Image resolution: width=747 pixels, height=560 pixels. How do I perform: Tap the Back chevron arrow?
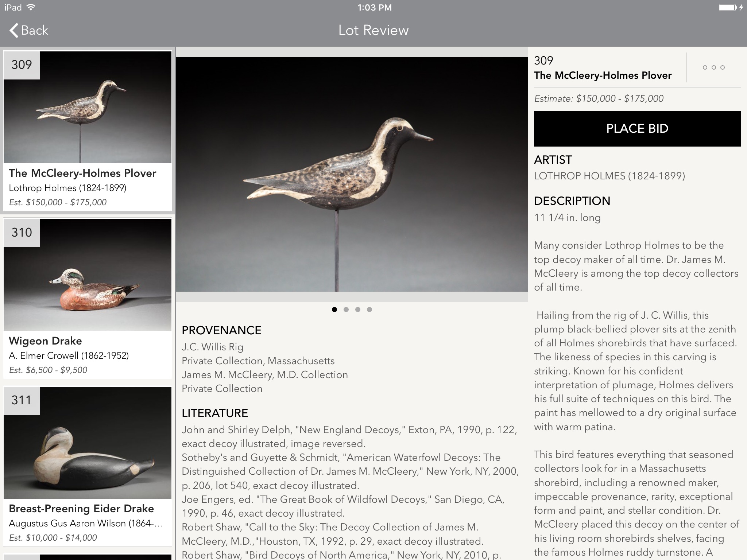14,31
